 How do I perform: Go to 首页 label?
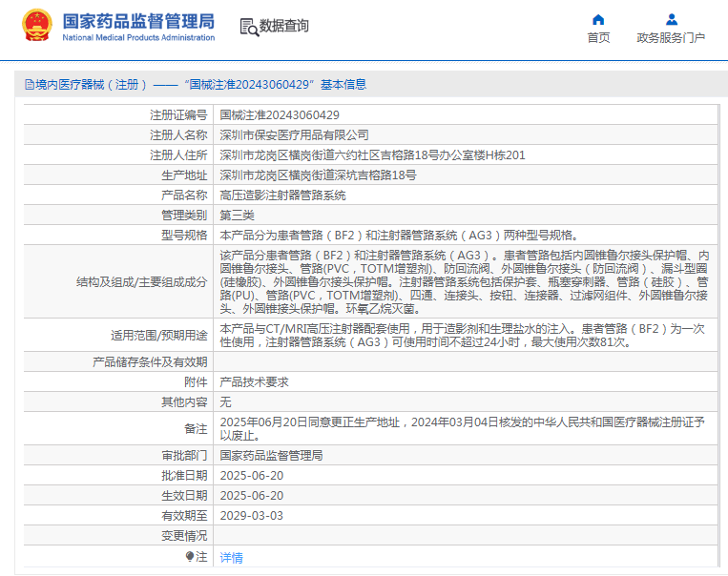pos(598,37)
